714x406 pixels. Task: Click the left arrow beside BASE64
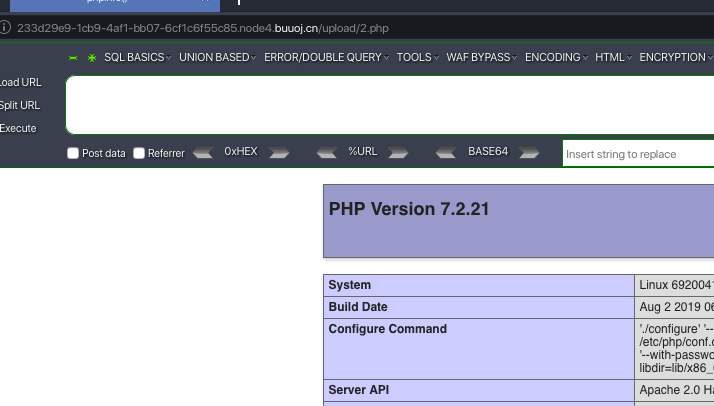click(x=446, y=152)
